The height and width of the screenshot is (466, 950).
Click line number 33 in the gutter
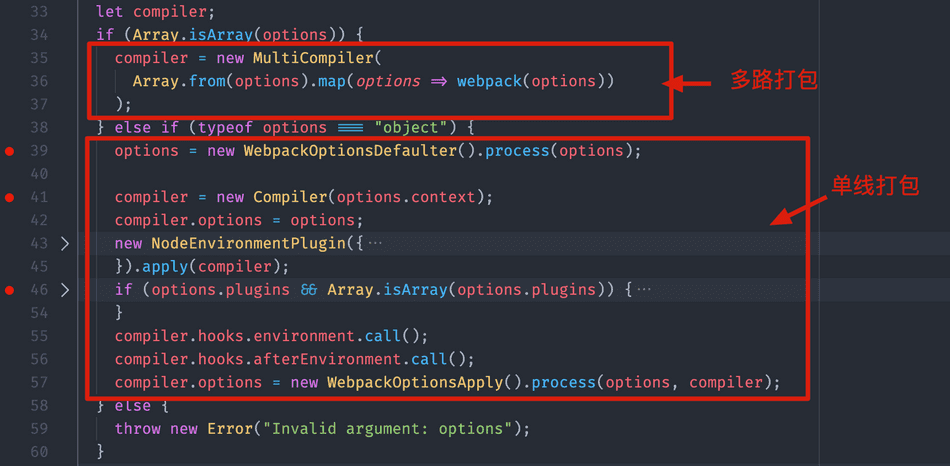pos(38,12)
